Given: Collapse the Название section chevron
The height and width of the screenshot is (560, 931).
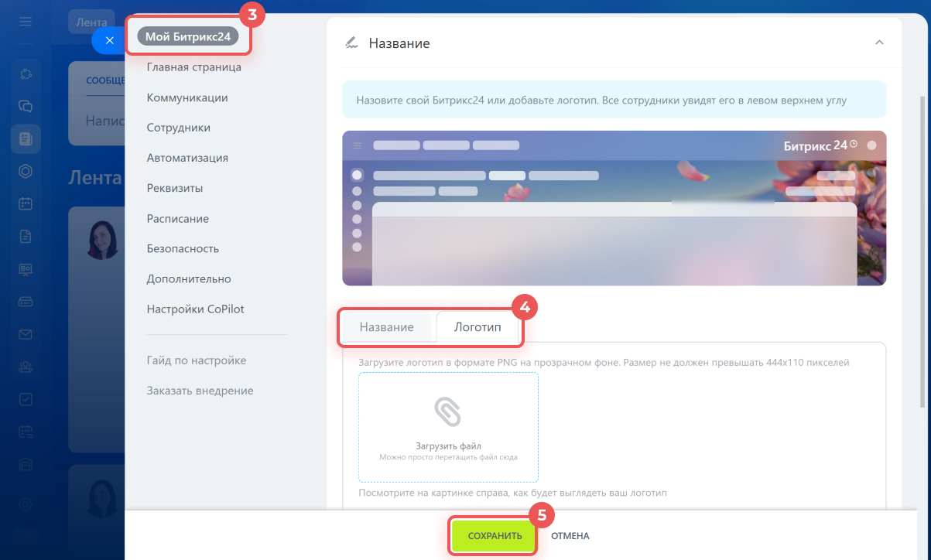Looking at the screenshot, I should 879,43.
